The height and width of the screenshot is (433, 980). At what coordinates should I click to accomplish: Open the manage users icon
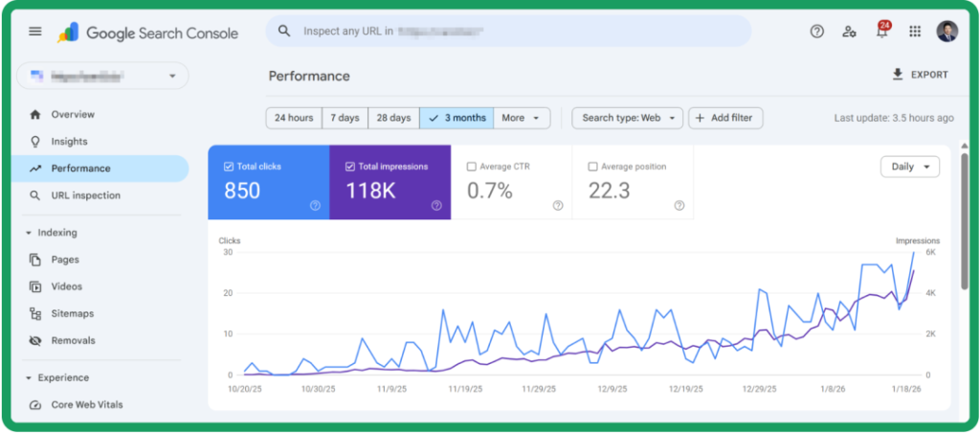(849, 32)
